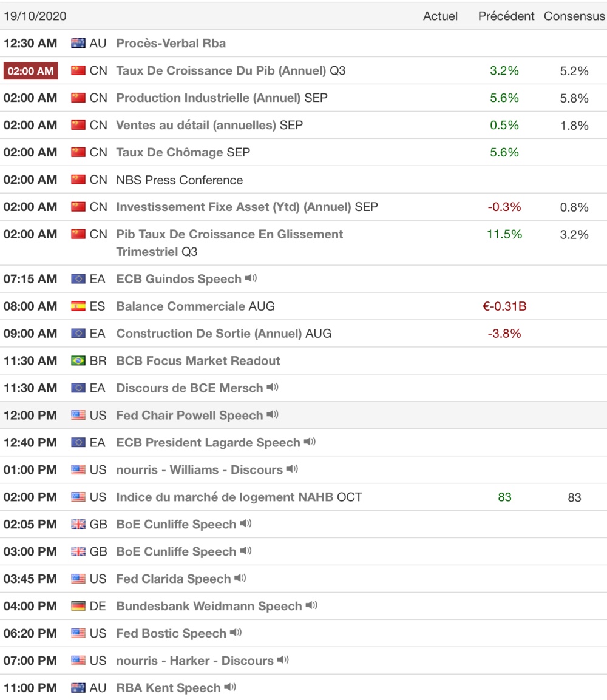Click the BR country code on the BCB Focus row

click(x=98, y=361)
